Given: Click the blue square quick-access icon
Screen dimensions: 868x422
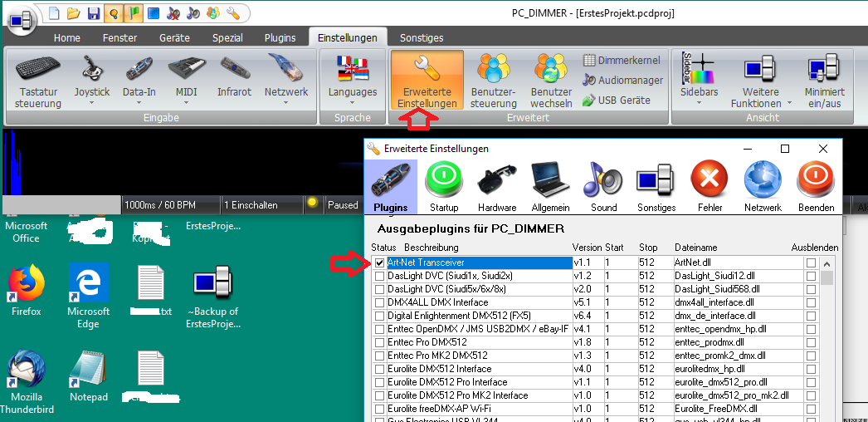Looking at the screenshot, I should tap(154, 12).
